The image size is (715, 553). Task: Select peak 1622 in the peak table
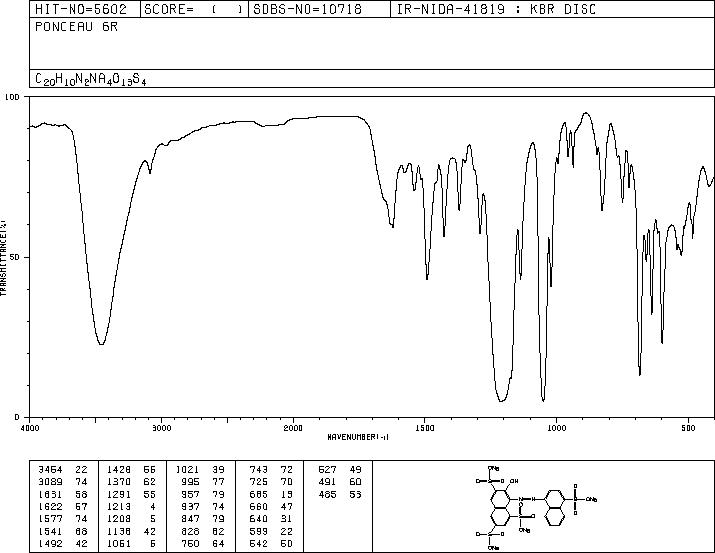(x=50, y=506)
